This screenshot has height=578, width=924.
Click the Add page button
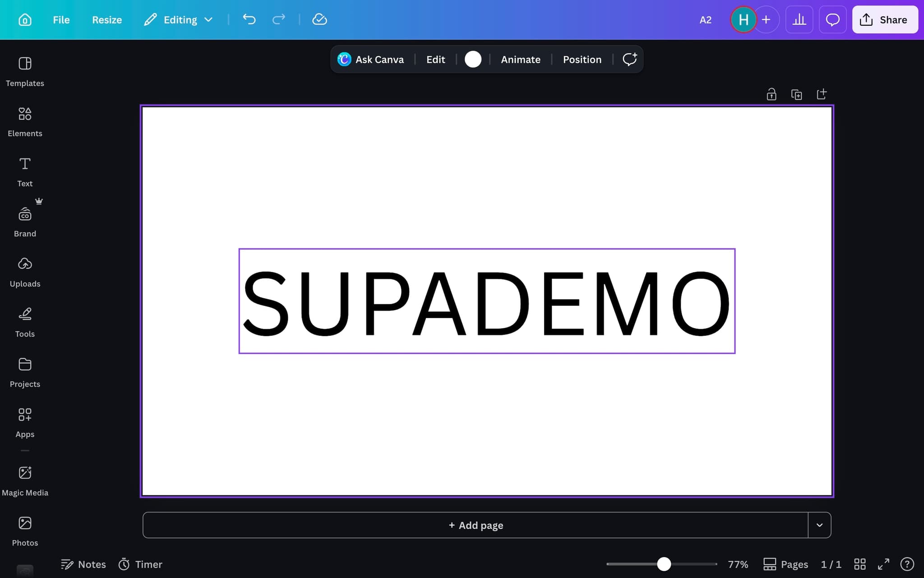[475, 525]
